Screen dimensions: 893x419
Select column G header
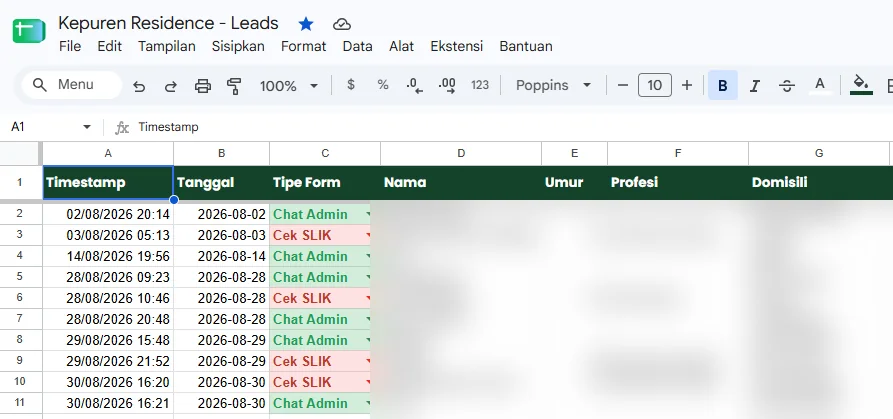coord(819,153)
